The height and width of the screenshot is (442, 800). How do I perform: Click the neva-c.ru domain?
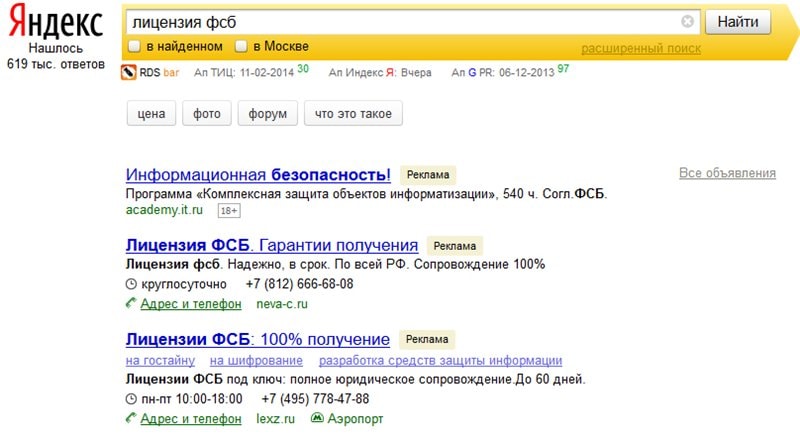[282, 304]
